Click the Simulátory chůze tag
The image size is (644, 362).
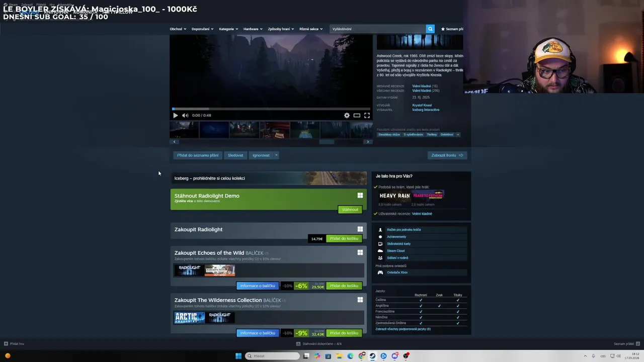point(389,134)
